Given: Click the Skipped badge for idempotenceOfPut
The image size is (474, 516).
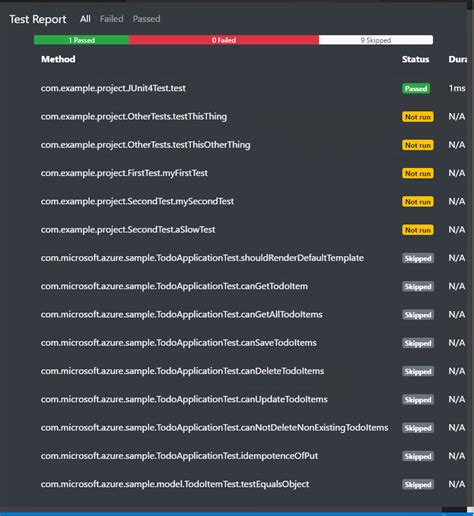Looking at the screenshot, I should click(418, 456).
